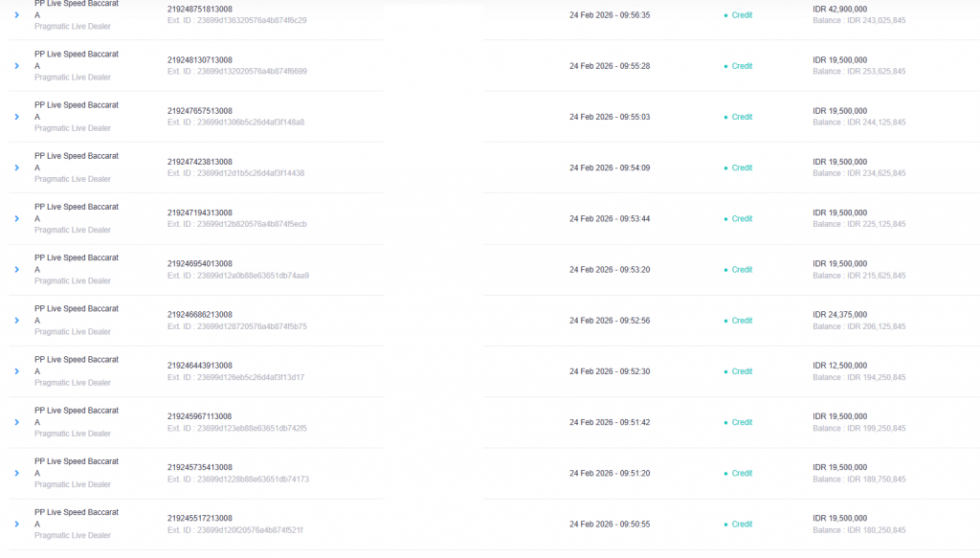The width and height of the screenshot is (980, 558).
Task: Select transaction ID 219246954013008
Action: [200, 263]
